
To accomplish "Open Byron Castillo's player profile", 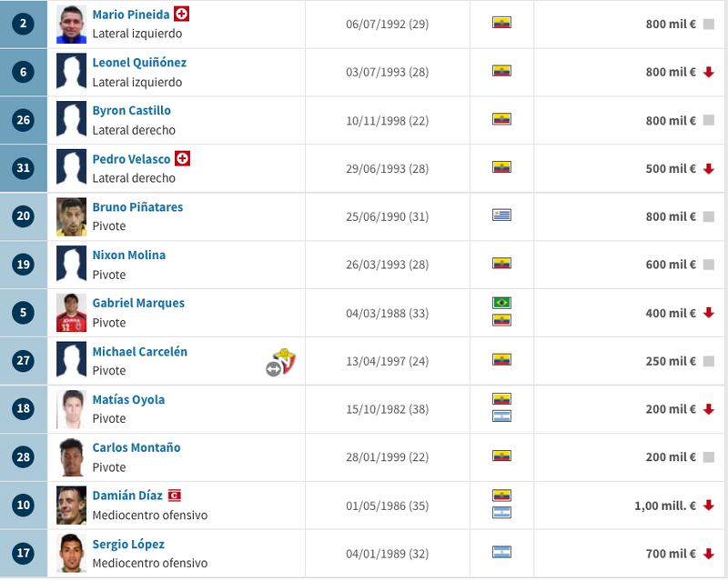I will [x=131, y=110].
